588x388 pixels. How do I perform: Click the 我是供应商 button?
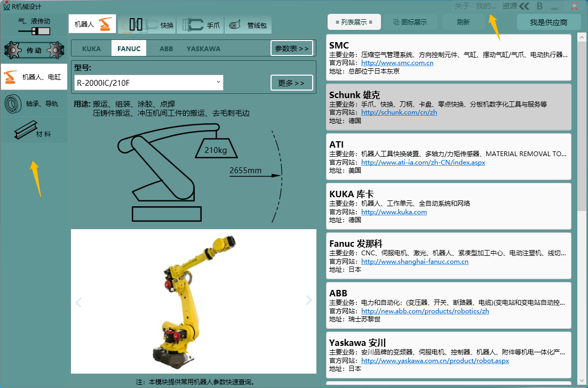549,22
